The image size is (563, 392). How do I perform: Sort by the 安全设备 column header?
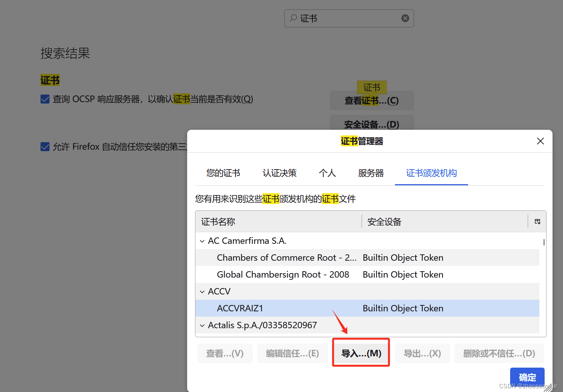click(445, 222)
